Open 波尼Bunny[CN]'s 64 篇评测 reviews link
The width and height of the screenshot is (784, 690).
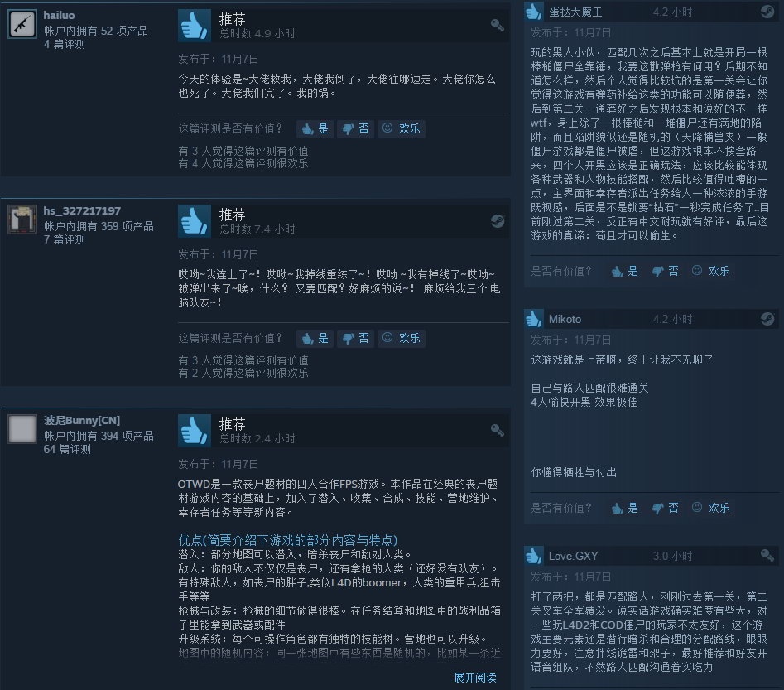tap(67, 449)
